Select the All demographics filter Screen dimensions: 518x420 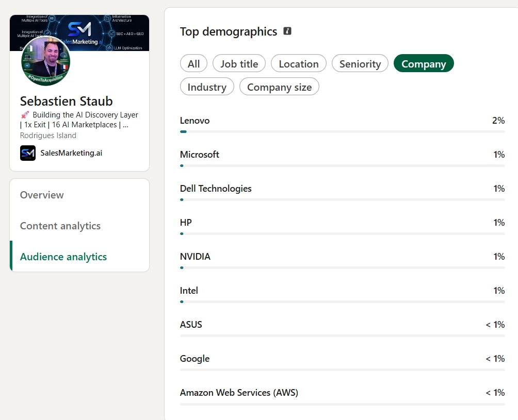(193, 63)
